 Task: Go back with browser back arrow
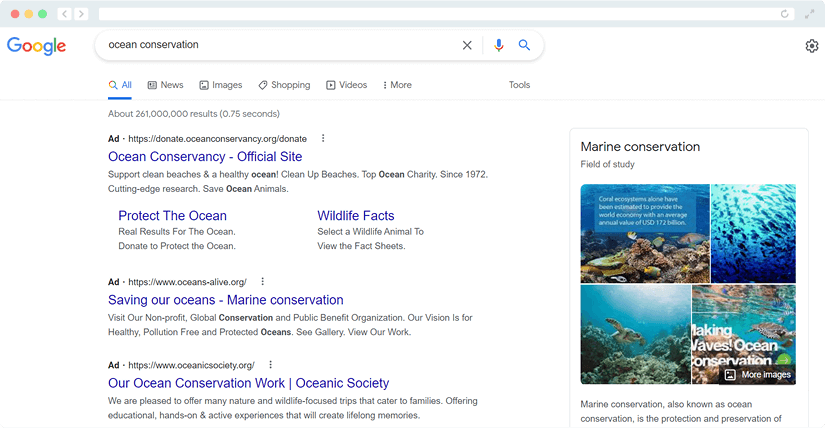tap(64, 14)
